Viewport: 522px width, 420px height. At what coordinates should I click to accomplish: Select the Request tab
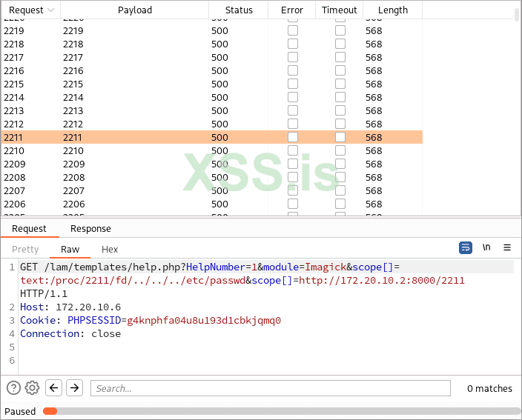[30, 229]
